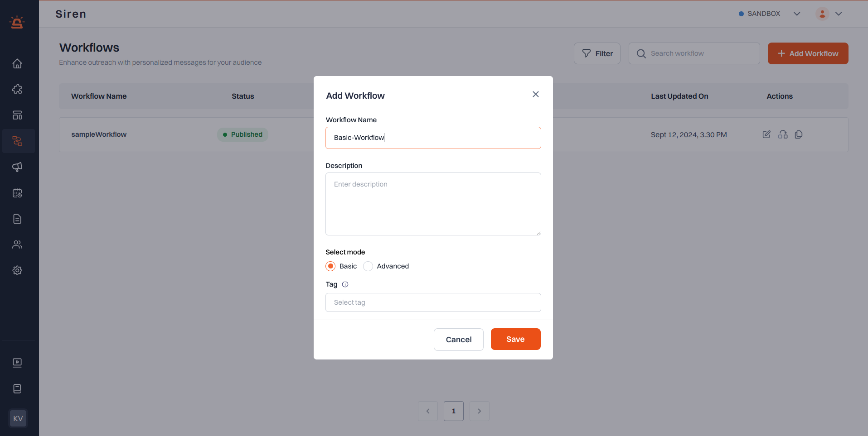Select the Advanced mode radio button
Image resolution: width=868 pixels, height=436 pixels.
tap(368, 266)
